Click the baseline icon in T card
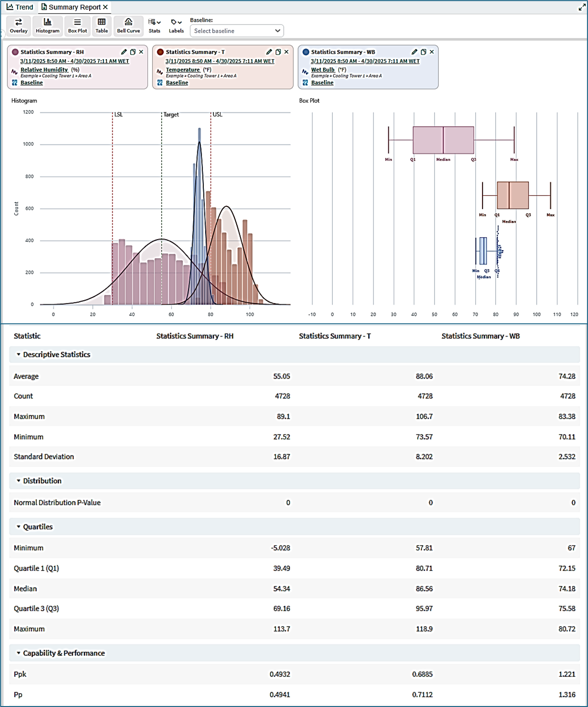The image size is (588, 707). point(160,83)
